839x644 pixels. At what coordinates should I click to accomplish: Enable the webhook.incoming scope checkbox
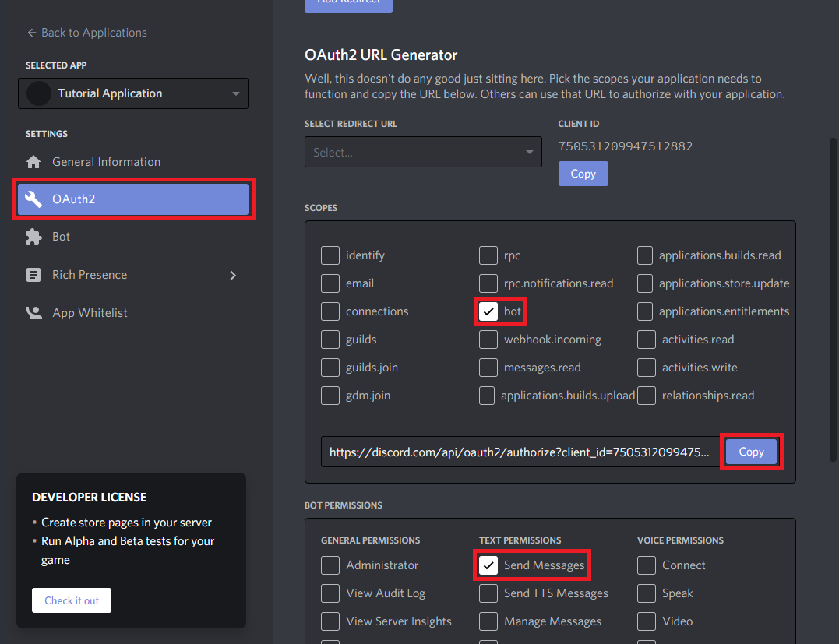pyautogui.click(x=488, y=339)
